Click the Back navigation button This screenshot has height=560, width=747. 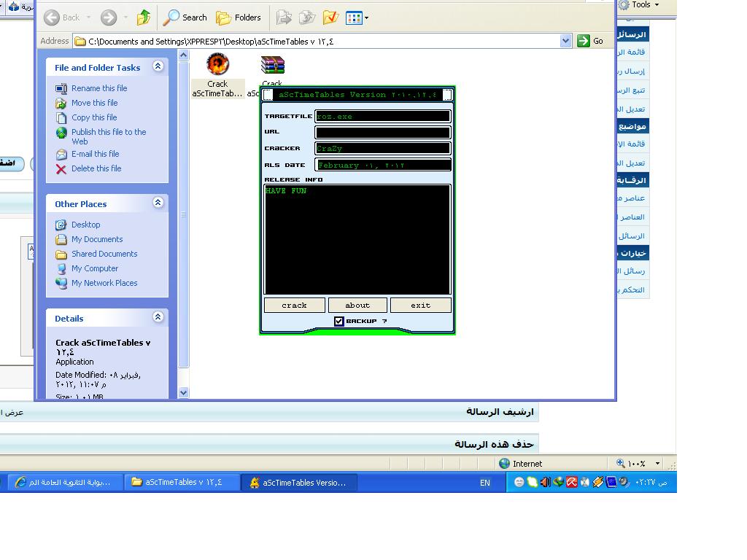[x=61, y=17]
